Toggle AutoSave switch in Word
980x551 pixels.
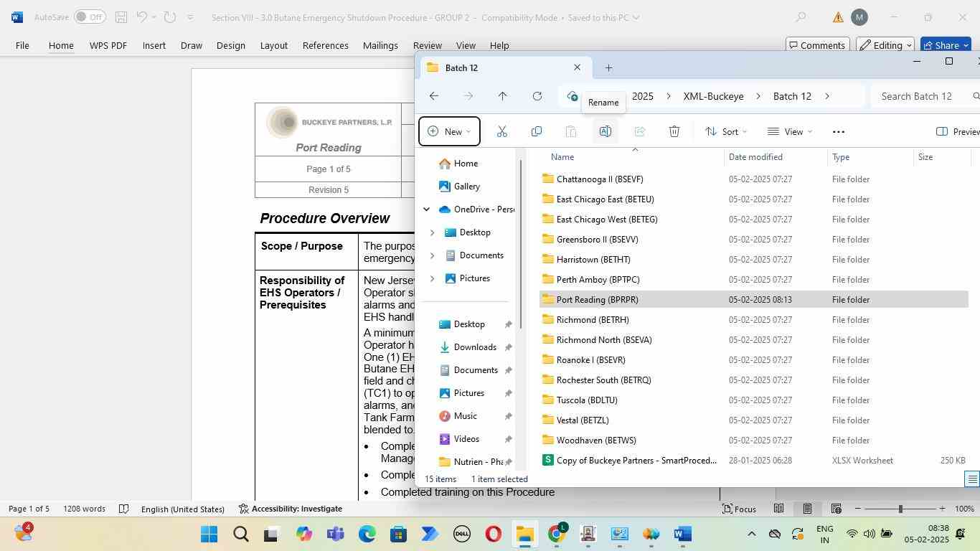[x=90, y=17]
